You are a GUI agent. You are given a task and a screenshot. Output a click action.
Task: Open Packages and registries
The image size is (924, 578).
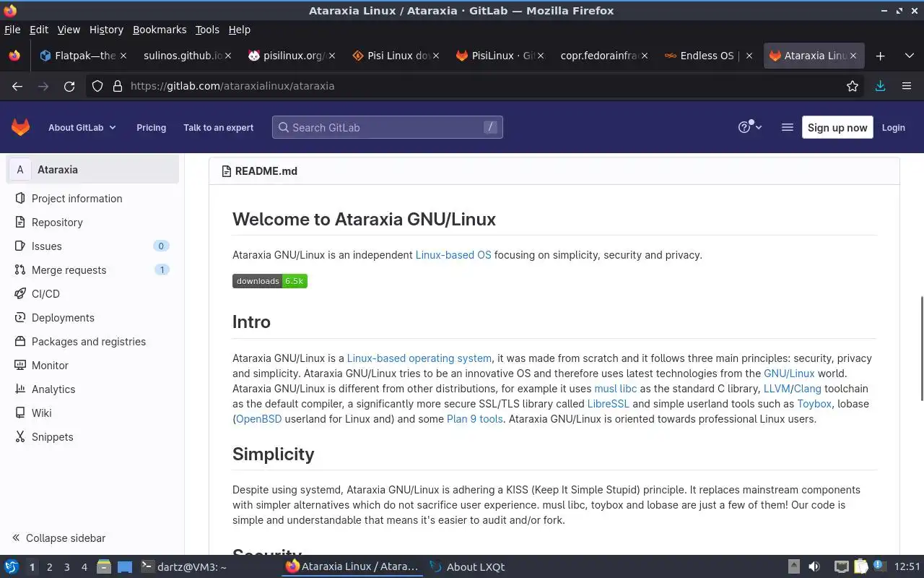click(92, 342)
